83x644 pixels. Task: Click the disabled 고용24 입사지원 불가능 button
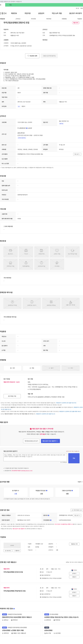(x=49, y=56)
